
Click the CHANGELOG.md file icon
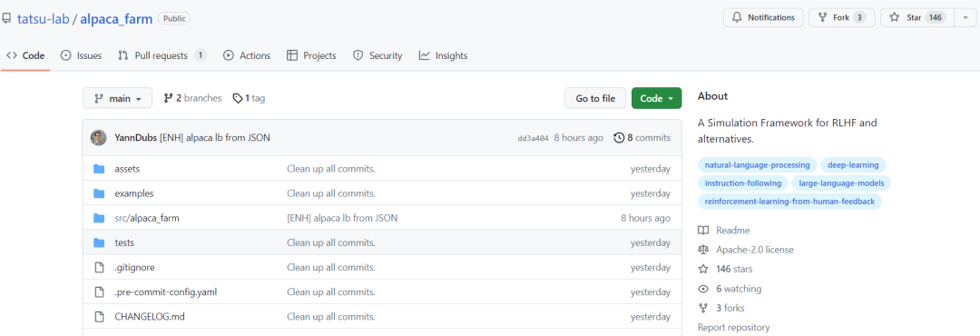pyautogui.click(x=99, y=317)
